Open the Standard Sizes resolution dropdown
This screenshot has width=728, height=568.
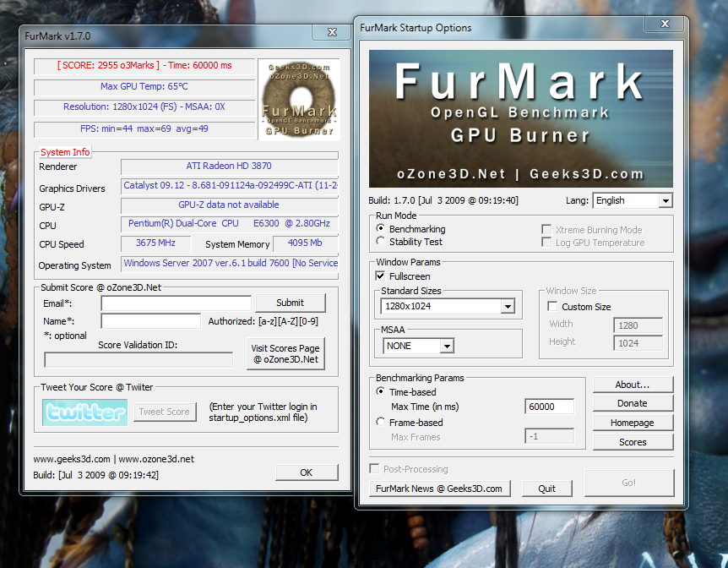click(448, 306)
